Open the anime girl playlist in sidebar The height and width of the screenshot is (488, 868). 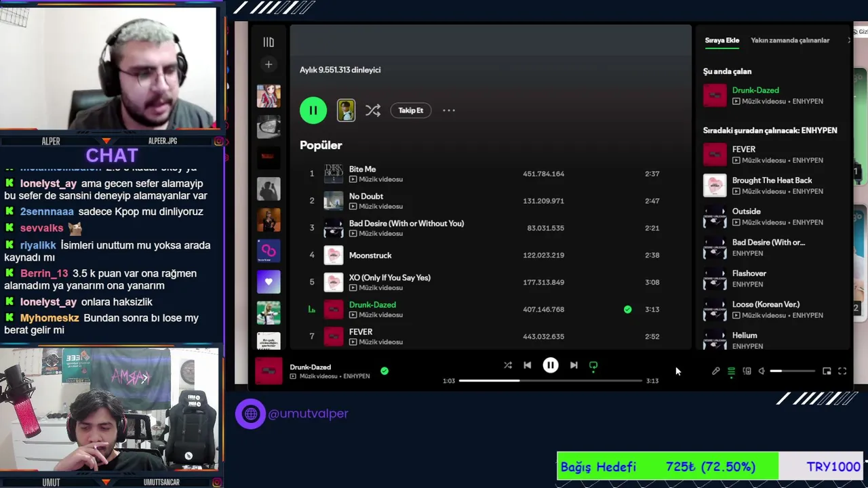pyautogui.click(x=269, y=96)
